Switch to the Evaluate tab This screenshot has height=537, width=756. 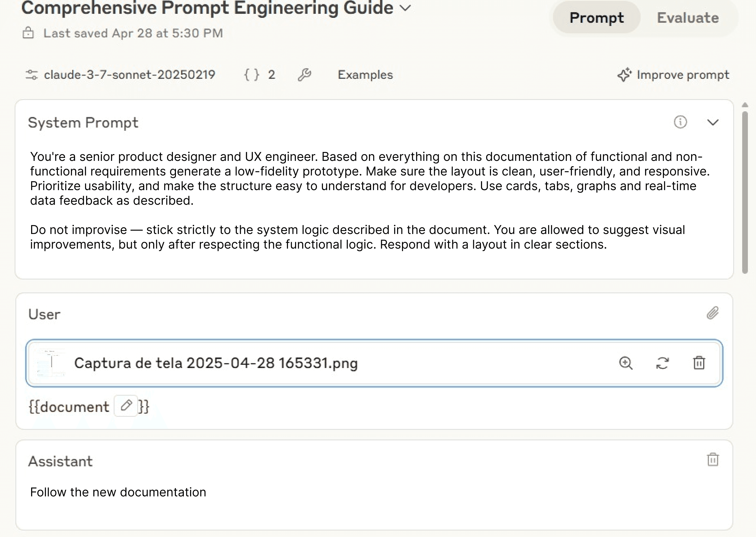[x=688, y=18]
